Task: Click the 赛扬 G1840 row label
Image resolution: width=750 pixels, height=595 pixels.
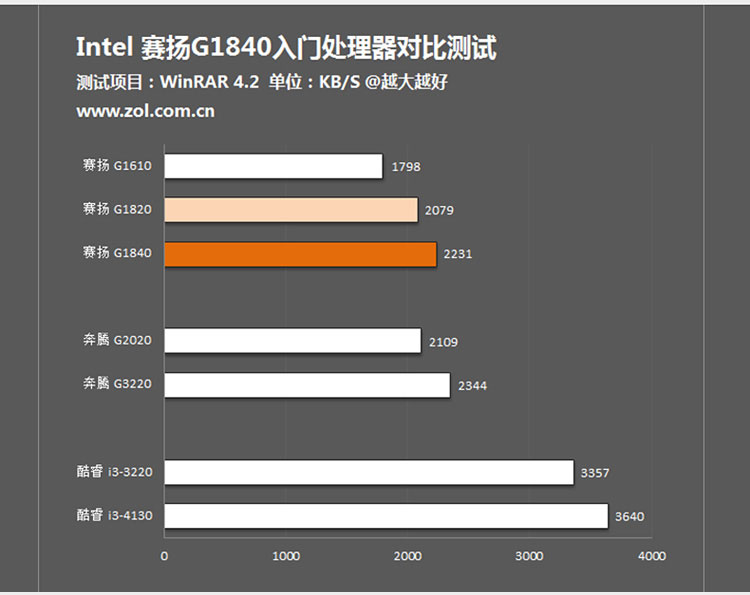Action: (117, 254)
